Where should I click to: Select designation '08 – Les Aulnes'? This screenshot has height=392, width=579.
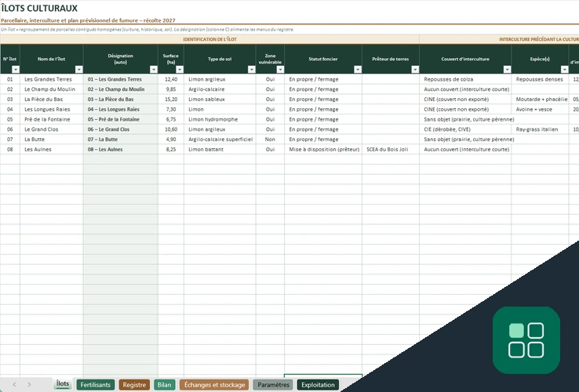121,149
